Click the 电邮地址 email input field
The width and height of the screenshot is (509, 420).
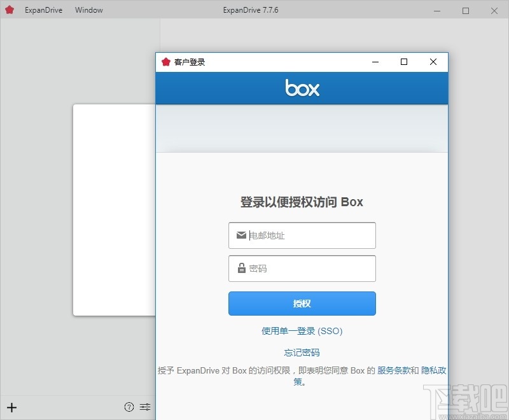click(302, 235)
